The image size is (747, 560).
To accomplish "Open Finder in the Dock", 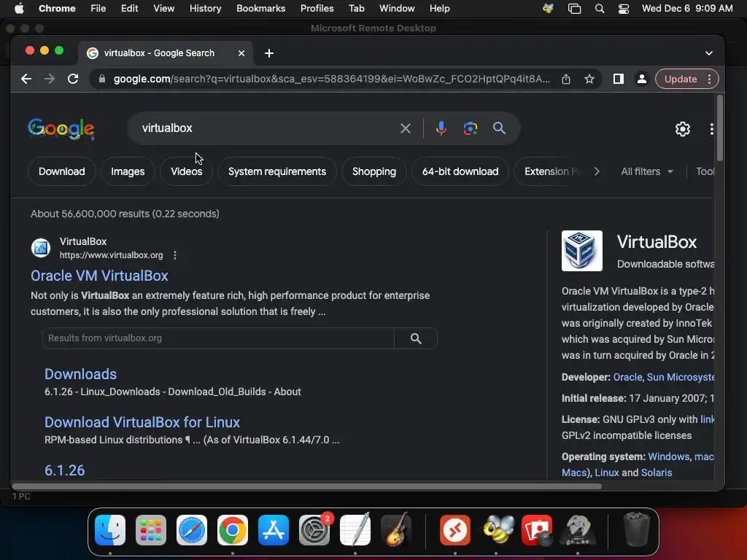I will (x=110, y=530).
